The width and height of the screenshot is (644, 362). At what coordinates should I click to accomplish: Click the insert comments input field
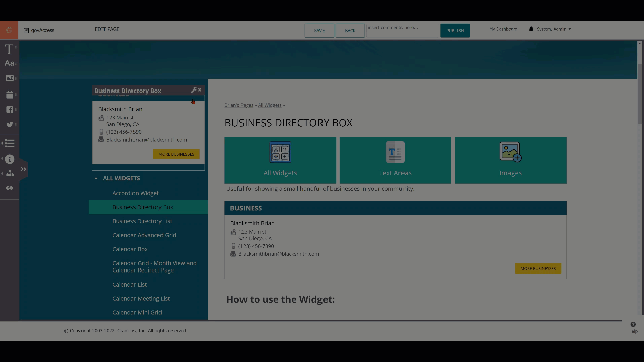point(403,30)
